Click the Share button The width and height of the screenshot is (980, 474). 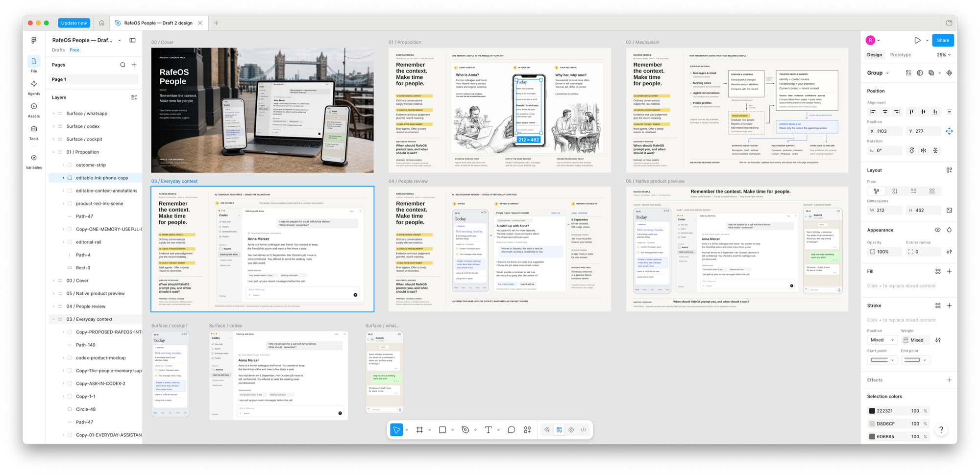point(943,40)
